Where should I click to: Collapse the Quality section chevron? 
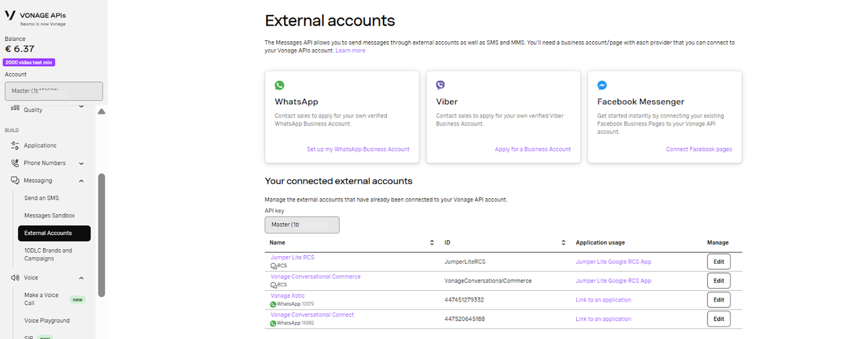[81, 106]
